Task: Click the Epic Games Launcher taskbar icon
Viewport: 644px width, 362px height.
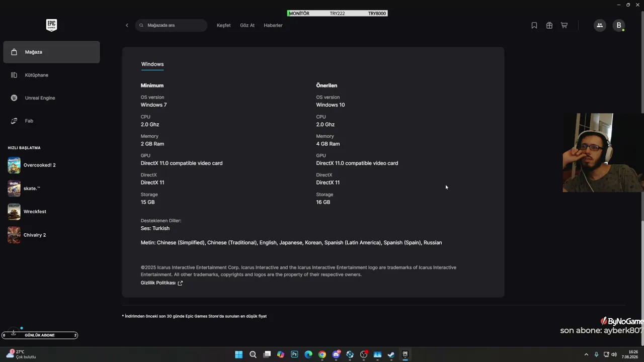Action: 405,354
